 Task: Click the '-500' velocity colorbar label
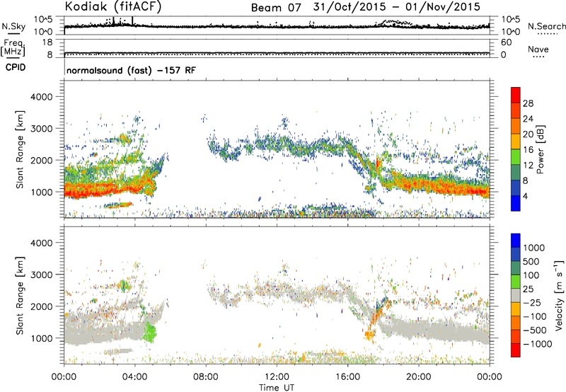535,330
